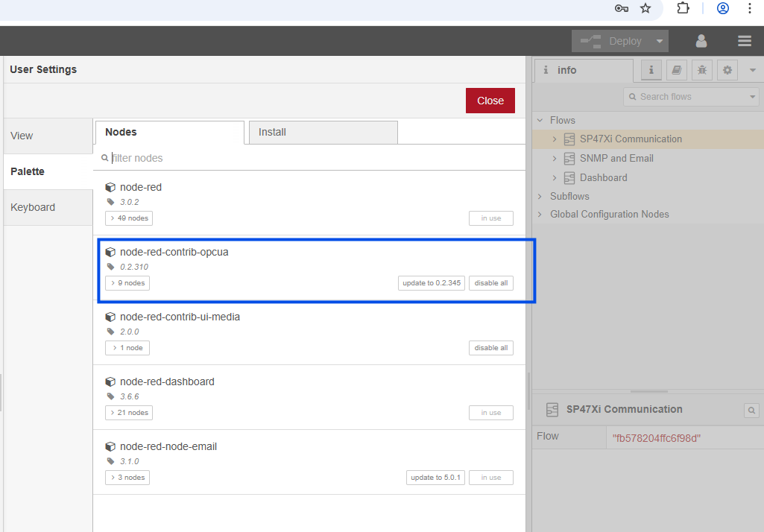Select the SP47Xi Communication flow icon
This screenshot has height=532, width=764.
(x=569, y=139)
